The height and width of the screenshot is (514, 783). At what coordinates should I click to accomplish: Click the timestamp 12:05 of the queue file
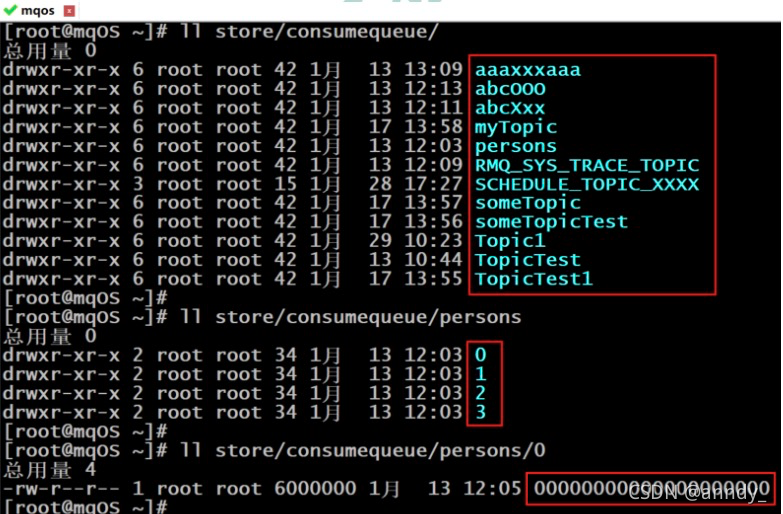coord(492,489)
